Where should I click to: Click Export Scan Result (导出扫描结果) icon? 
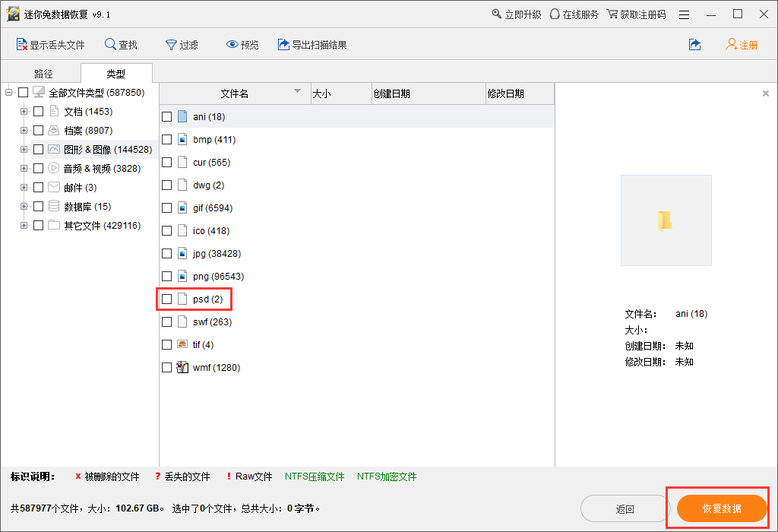click(x=283, y=45)
